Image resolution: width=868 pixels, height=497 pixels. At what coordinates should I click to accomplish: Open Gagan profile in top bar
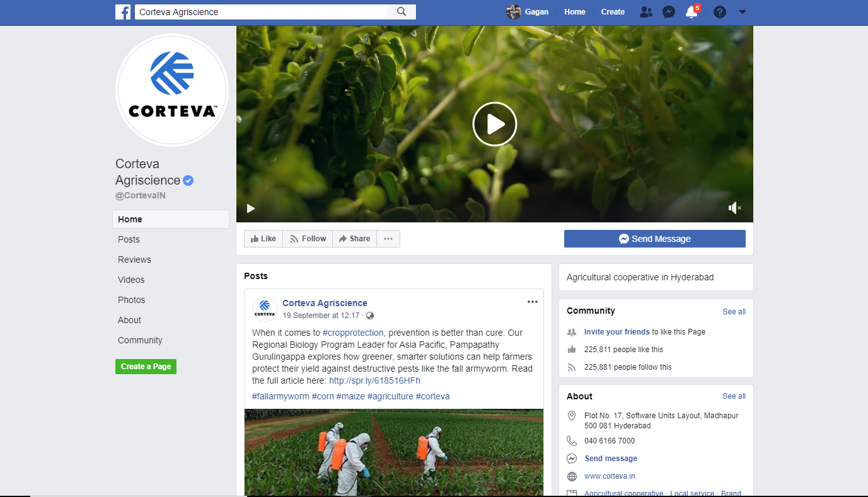pyautogui.click(x=528, y=12)
